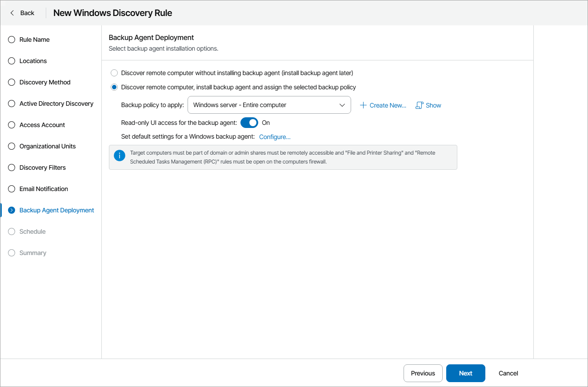Click the plus icon beside Create New
The height and width of the screenshot is (387, 588).
point(364,105)
